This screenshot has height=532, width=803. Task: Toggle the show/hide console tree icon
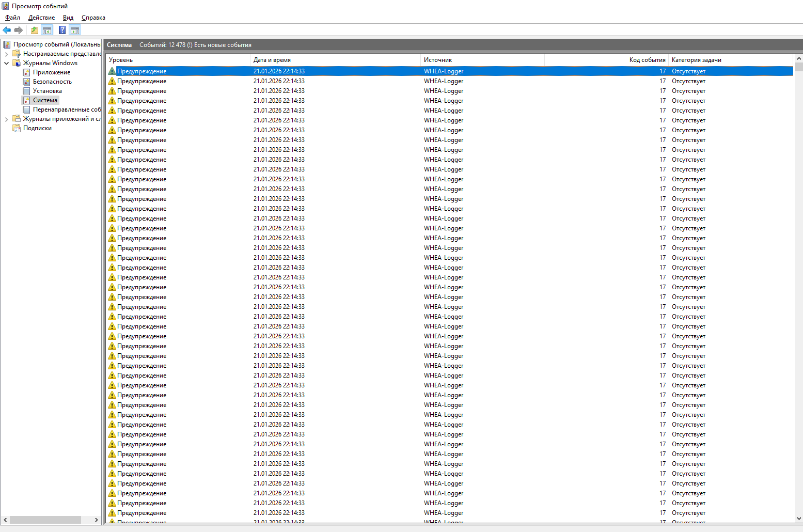(46, 30)
